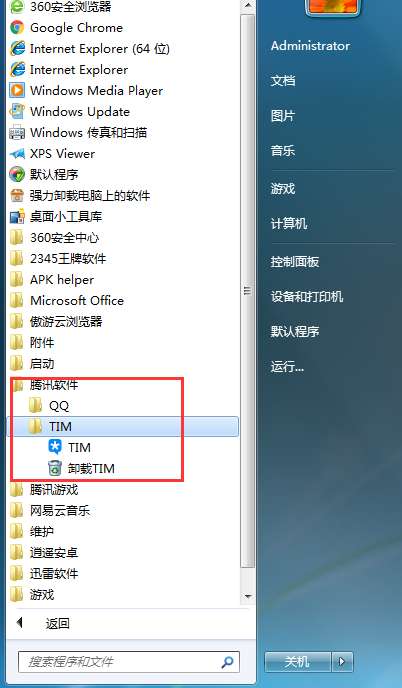Open 设备和打印机 from the right pane
Image resolution: width=402 pixels, height=688 pixels.
(x=306, y=297)
